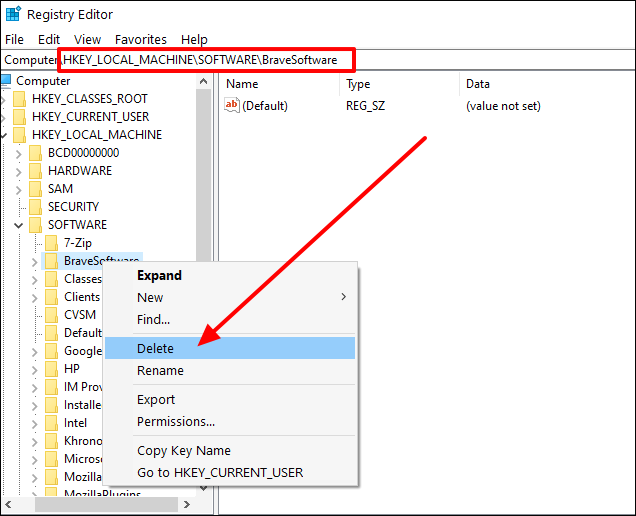Choose Expand in the context menu
This screenshot has height=516, width=636.
(x=230, y=275)
